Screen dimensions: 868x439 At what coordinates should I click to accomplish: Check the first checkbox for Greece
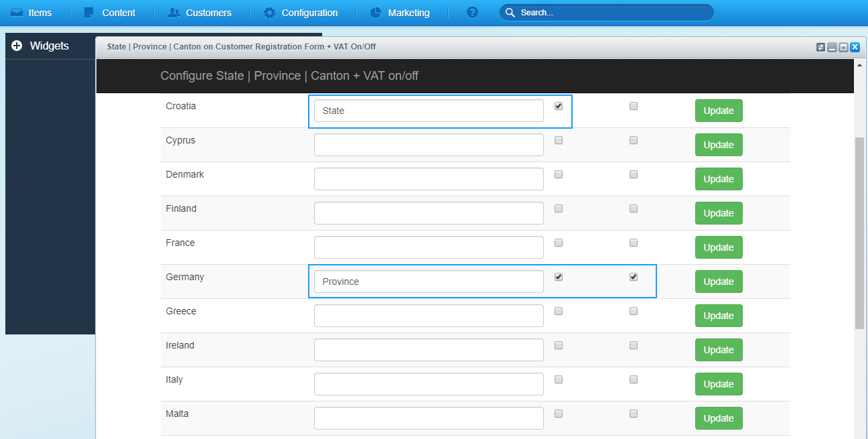point(559,311)
